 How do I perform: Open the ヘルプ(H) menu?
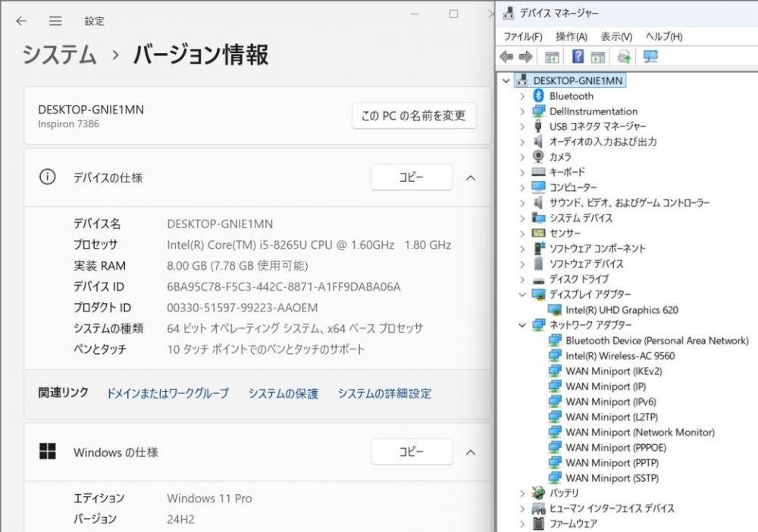tap(664, 36)
